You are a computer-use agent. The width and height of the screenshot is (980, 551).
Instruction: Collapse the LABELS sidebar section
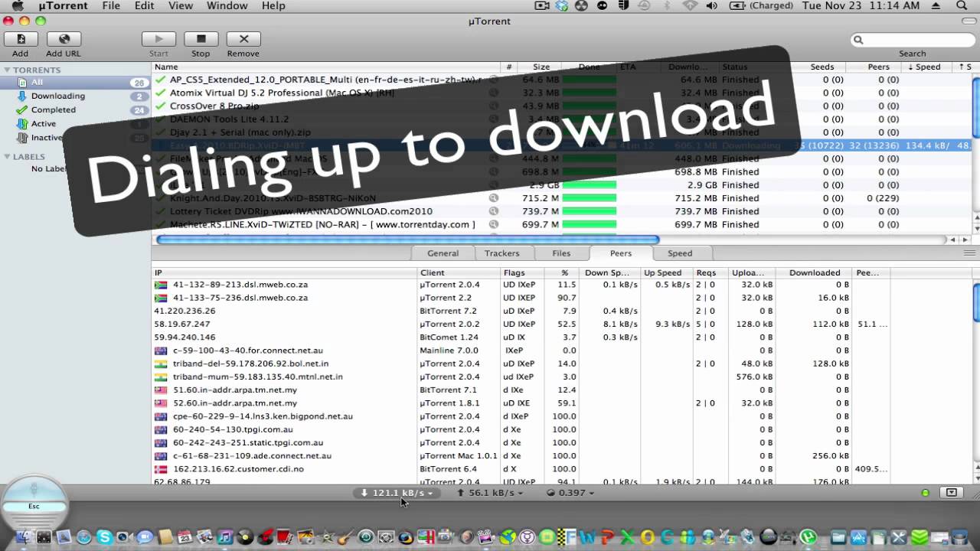7,157
